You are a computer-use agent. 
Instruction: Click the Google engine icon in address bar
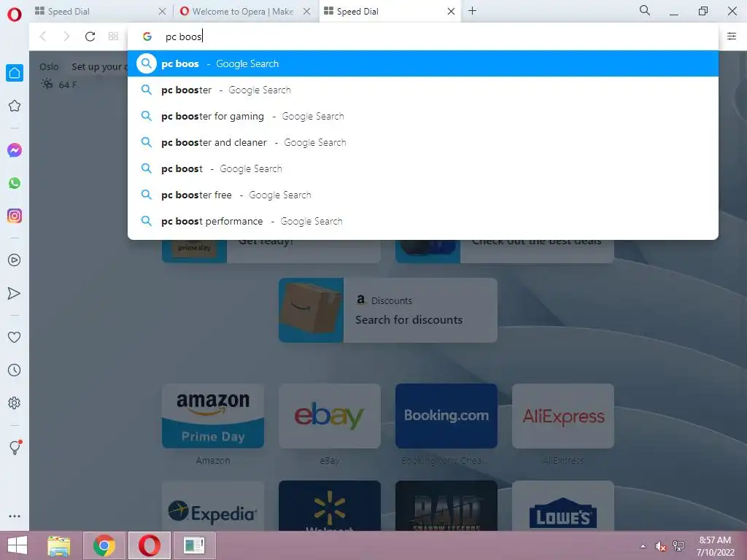click(x=147, y=36)
